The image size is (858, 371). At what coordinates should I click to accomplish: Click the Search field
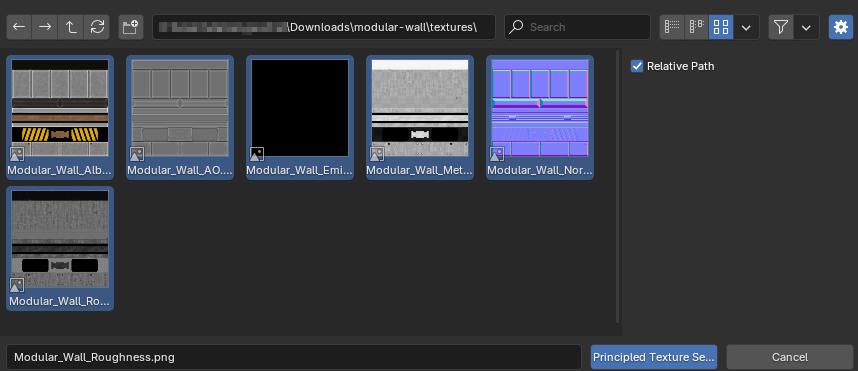pos(577,27)
